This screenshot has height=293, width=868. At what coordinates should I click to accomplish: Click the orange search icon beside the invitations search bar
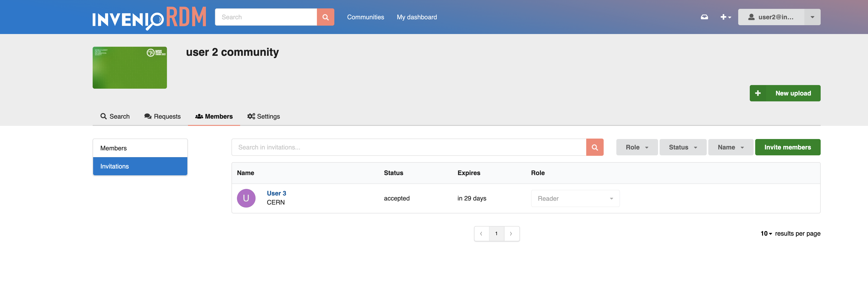(x=595, y=147)
